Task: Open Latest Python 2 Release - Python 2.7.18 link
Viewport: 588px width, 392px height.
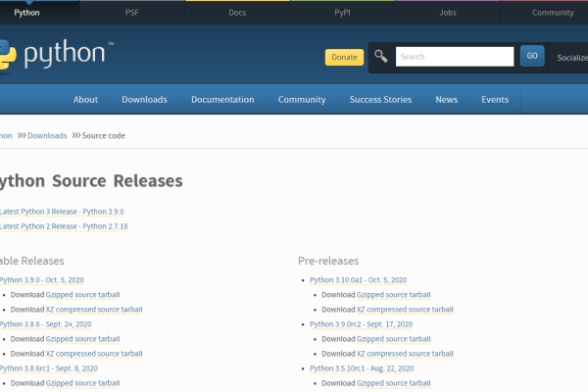Action: pyautogui.click(x=64, y=226)
